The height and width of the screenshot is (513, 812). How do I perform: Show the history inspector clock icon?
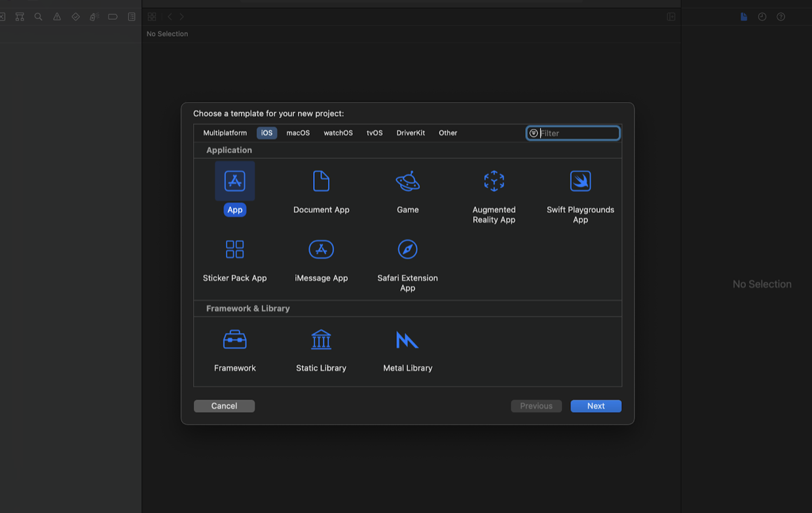[x=762, y=17]
